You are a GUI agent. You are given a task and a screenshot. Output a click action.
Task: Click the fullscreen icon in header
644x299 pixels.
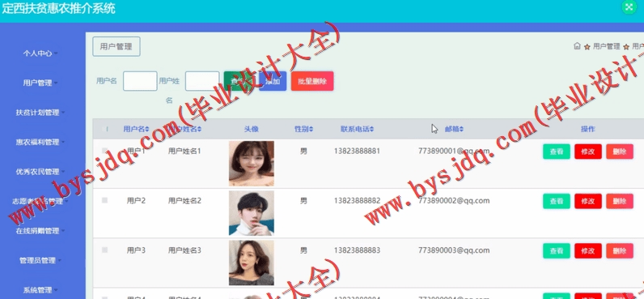pos(629,7)
